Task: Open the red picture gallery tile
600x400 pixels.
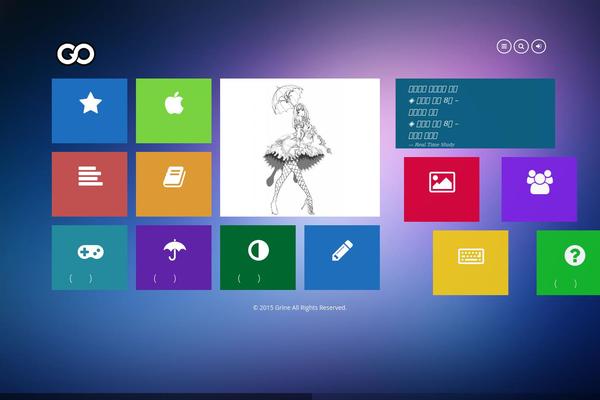Action: tap(442, 189)
